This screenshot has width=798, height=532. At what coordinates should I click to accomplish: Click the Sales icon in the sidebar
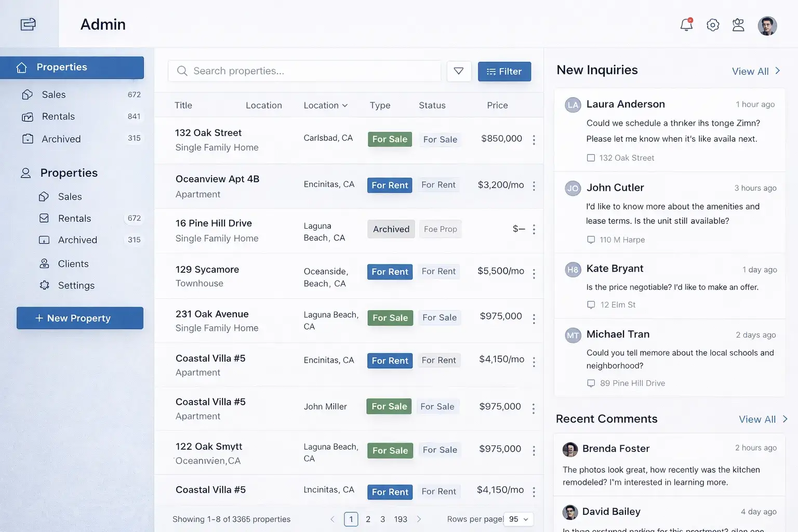(x=28, y=94)
